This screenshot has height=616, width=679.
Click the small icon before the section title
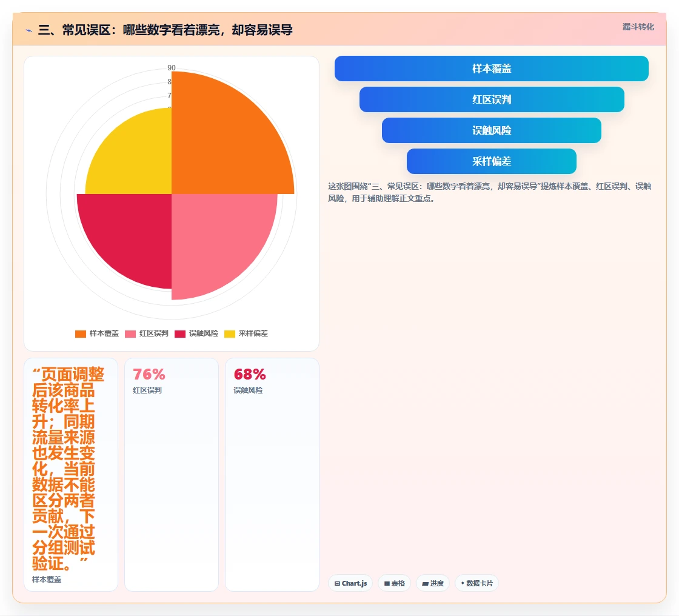pos(29,30)
